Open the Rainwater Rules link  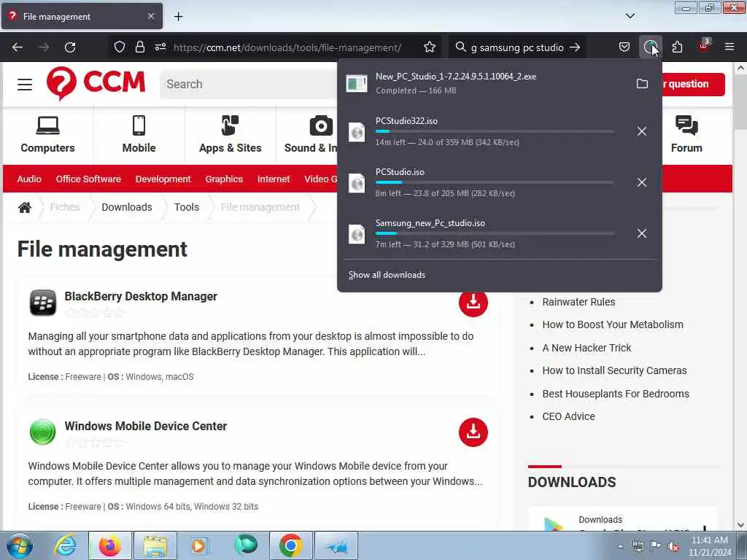pos(578,302)
